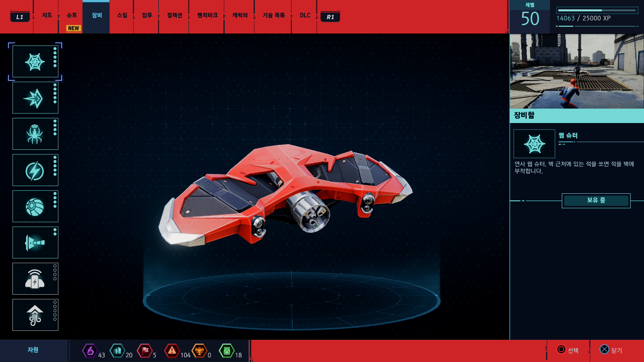Click the XP progress bar
Viewport: 644px width, 362px height.
pyautogui.click(x=597, y=10)
